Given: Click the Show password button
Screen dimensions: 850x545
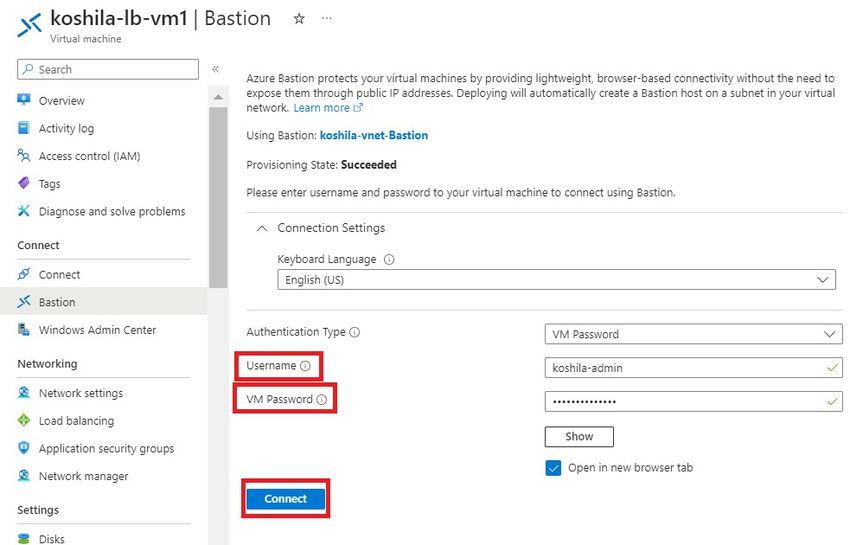Looking at the screenshot, I should coord(579,437).
